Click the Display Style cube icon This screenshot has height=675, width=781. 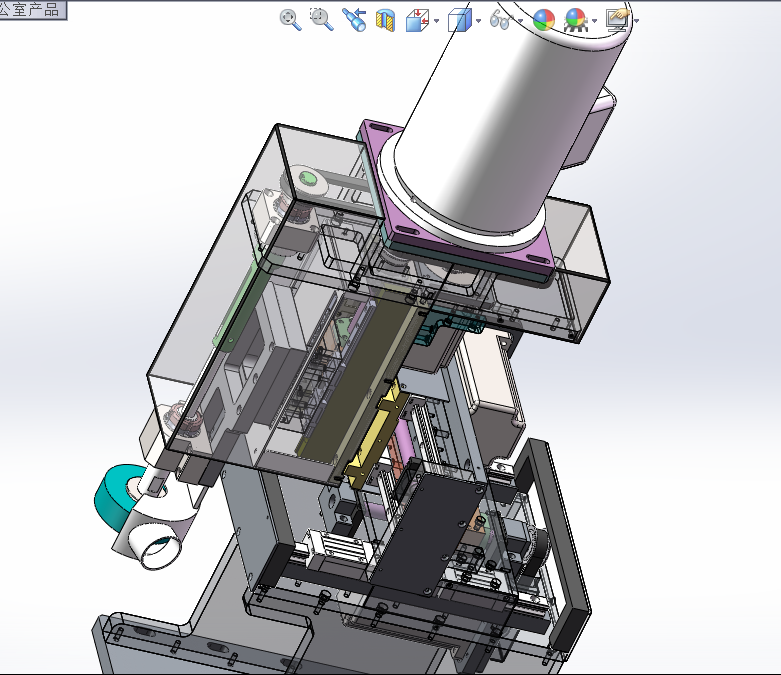coord(460,20)
